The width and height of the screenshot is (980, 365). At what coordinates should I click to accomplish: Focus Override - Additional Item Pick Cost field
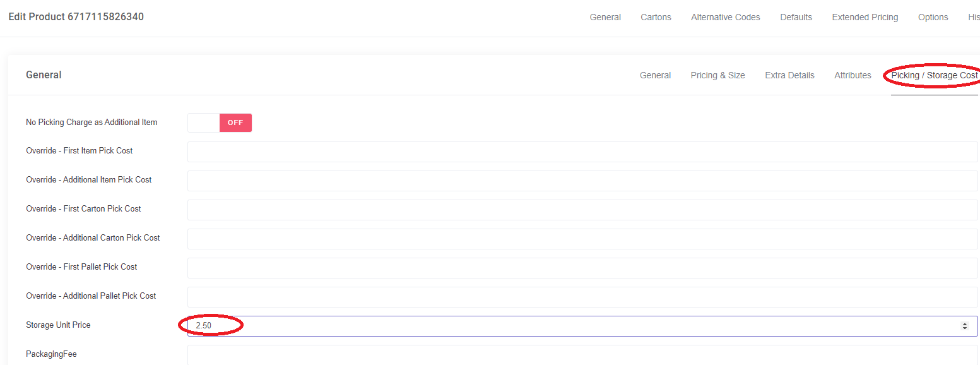pyautogui.click(x=582, y=181)
